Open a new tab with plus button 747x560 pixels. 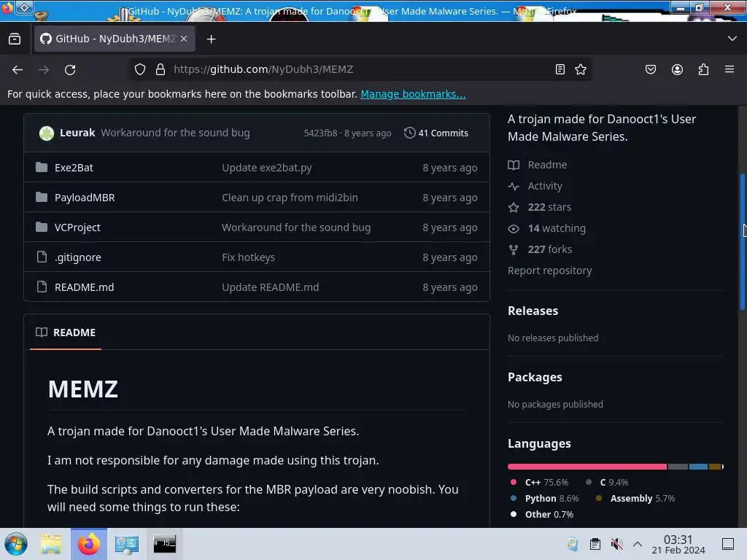[211, 39]
